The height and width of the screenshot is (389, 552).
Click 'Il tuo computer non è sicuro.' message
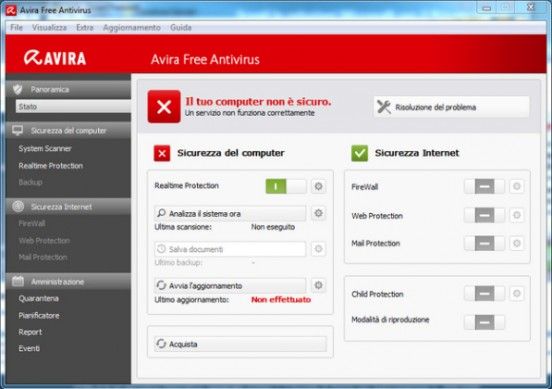(258, 101)
